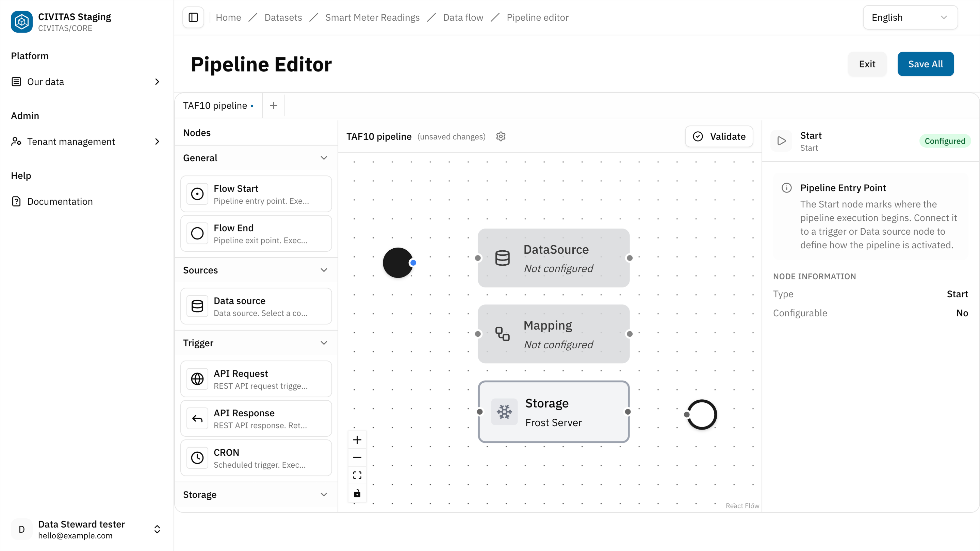Toggle the canvas interactivity lock
Image resolution: width=980 pixels, height=551 pixels.
357,493
